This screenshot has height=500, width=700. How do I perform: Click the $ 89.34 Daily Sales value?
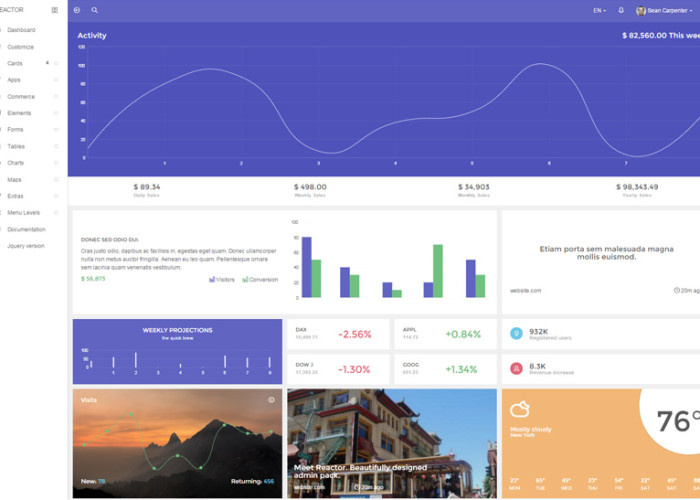146,187
